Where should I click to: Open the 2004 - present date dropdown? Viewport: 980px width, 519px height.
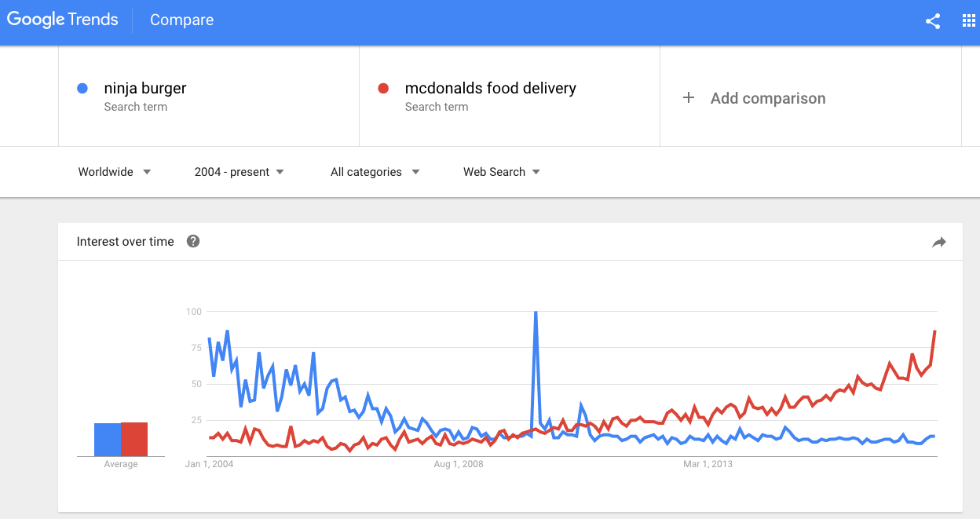tap(240, 172)
